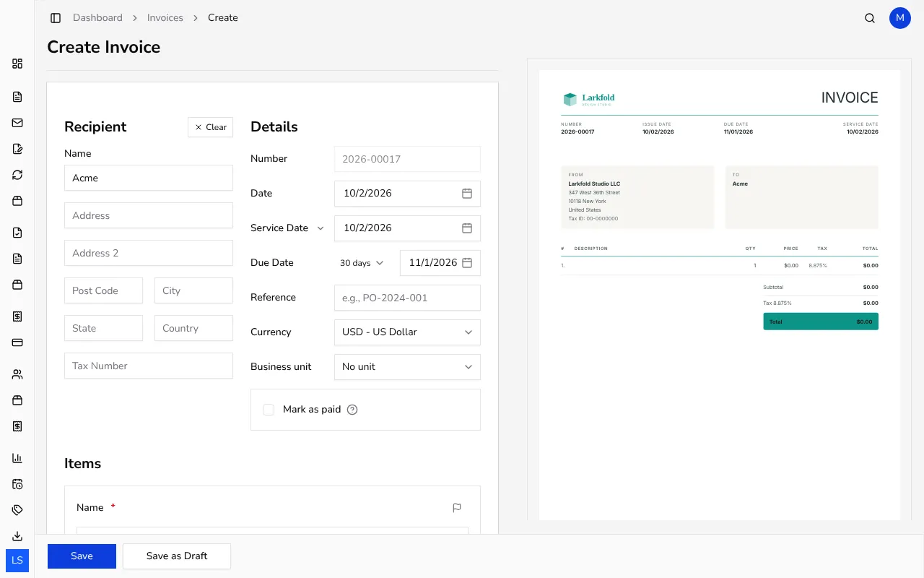Go to Invoices in the breadcrumb
The height and width of the screenshot is (578, 924).
165,18
